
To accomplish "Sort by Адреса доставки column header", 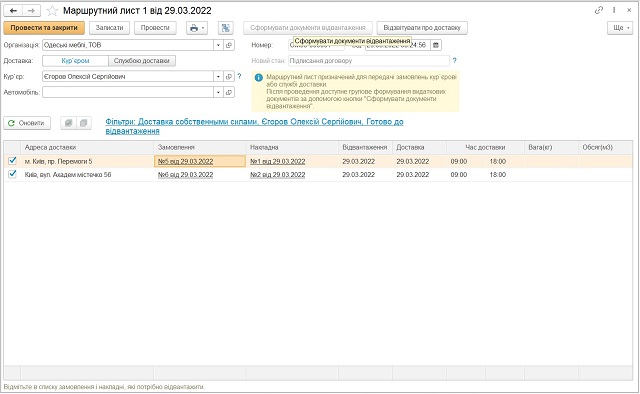I will (87, 147).
